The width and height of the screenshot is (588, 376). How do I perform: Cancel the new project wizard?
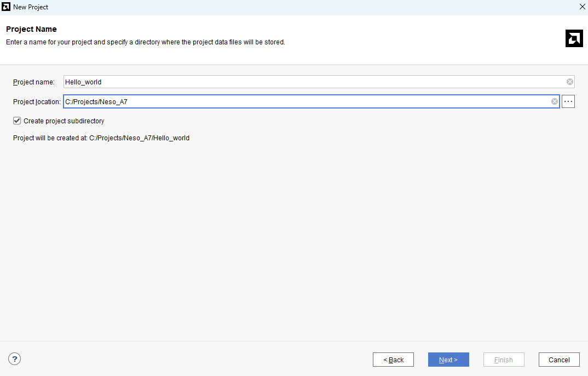pos(559,360)
